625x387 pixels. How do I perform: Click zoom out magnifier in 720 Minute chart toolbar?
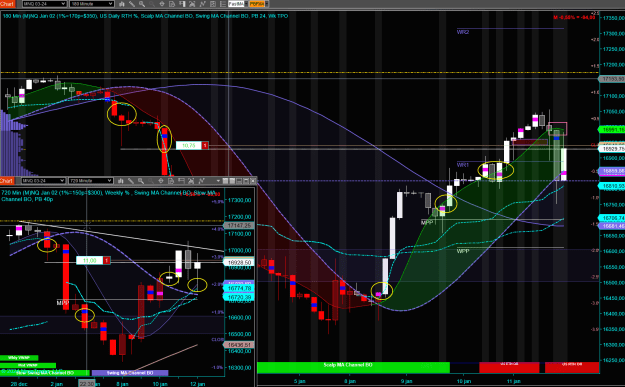click(x=151, y=181)
